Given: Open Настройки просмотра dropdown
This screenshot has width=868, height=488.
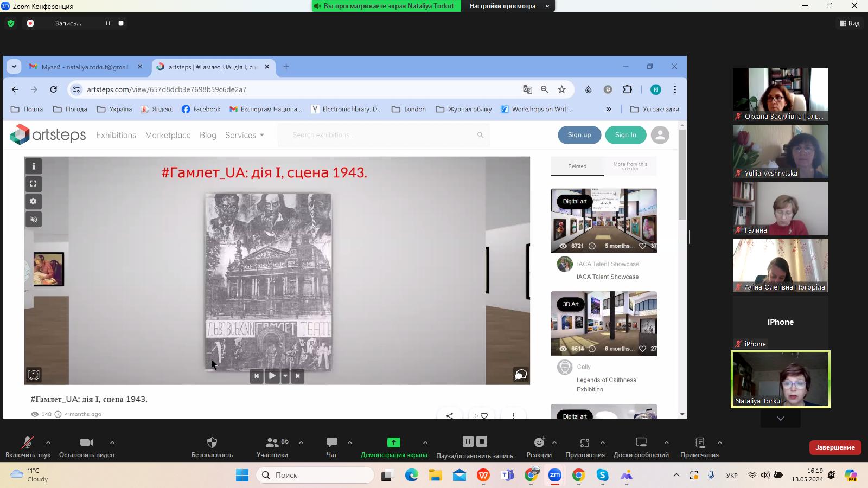Looking at the screenshot, I should pyautogui.click(x=508, y=6).
